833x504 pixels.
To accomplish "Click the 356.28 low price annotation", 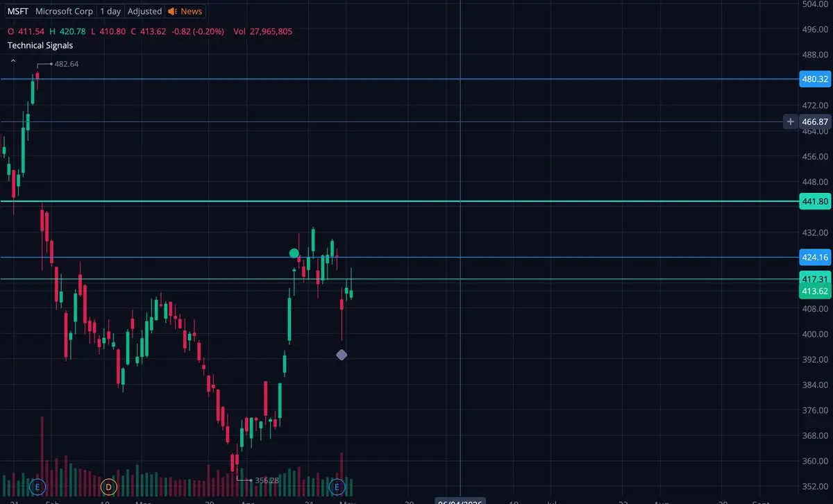I will [267, 480].
